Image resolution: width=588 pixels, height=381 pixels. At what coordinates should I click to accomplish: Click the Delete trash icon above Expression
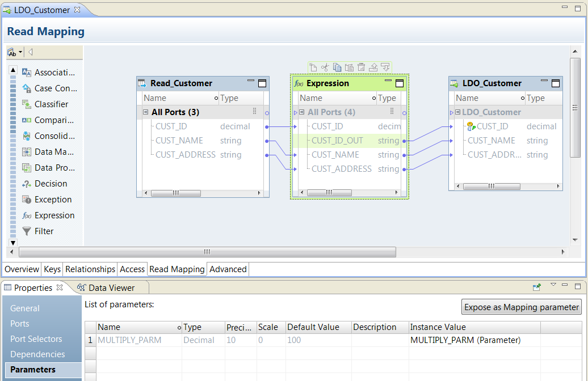coord(361,67)
